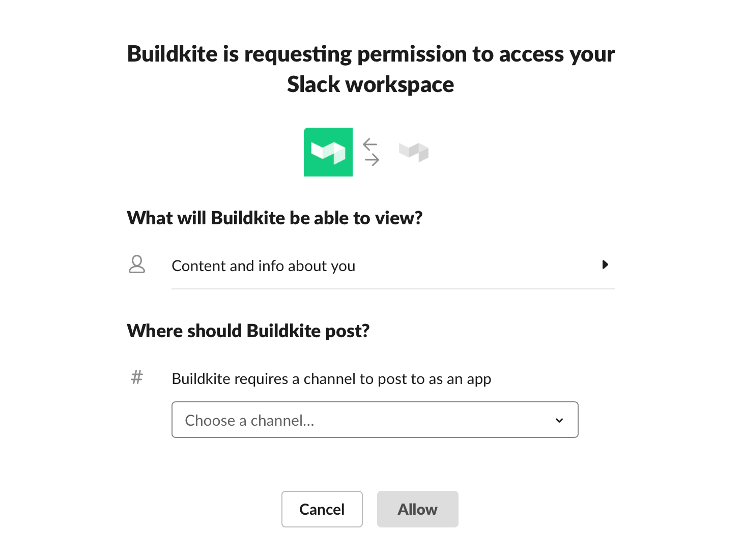Click the chevron inside the channel selector

point(559,420)
